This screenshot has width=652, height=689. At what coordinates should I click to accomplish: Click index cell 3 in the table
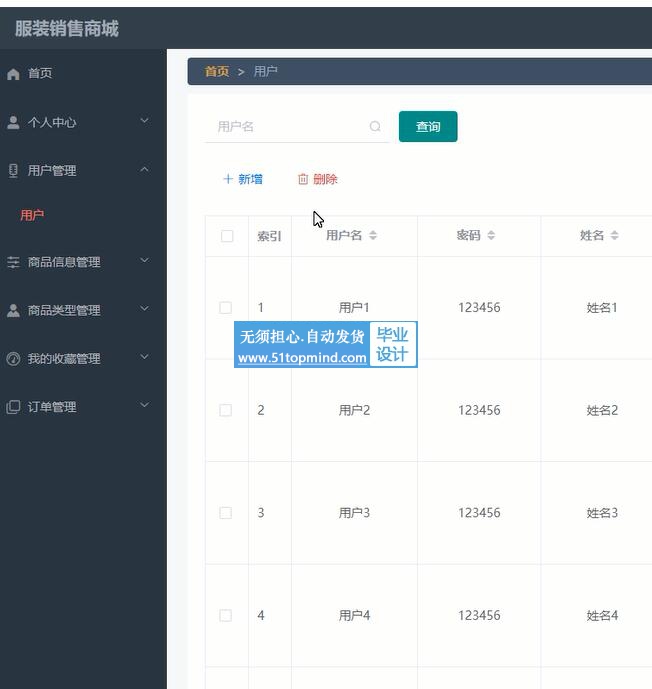(x=261, y=513)
